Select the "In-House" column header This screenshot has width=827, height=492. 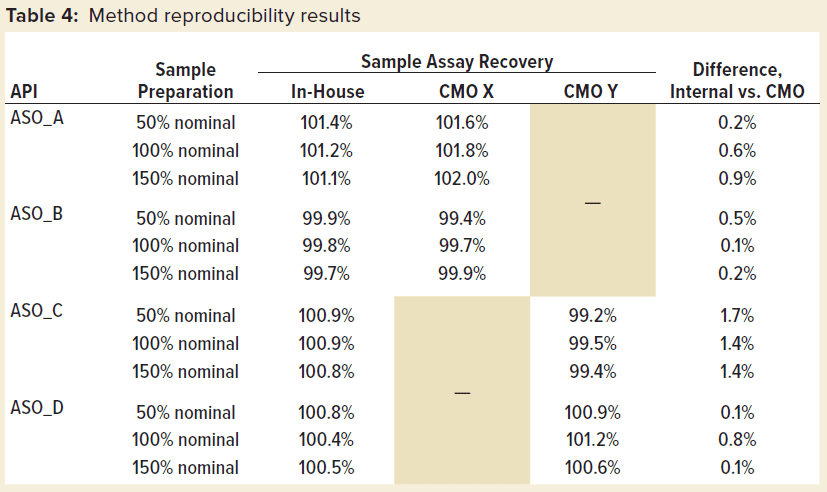(x=327, y=92)
